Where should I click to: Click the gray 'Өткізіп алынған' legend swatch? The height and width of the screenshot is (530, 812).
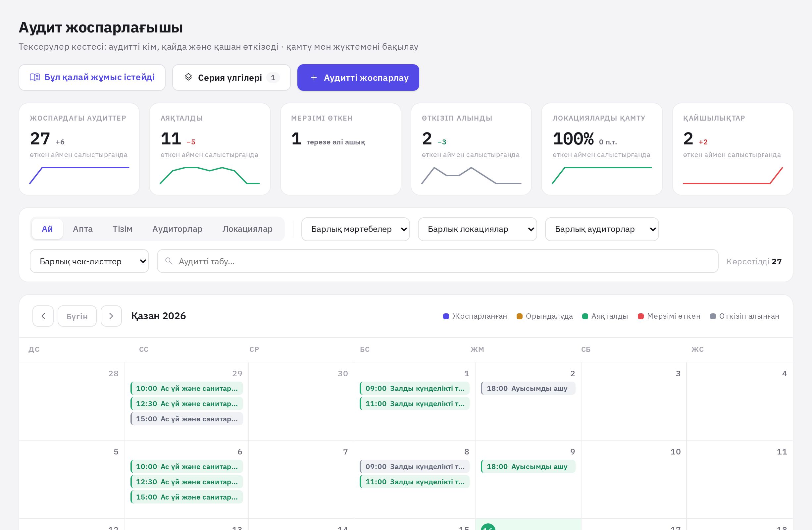tap(713, 316)
